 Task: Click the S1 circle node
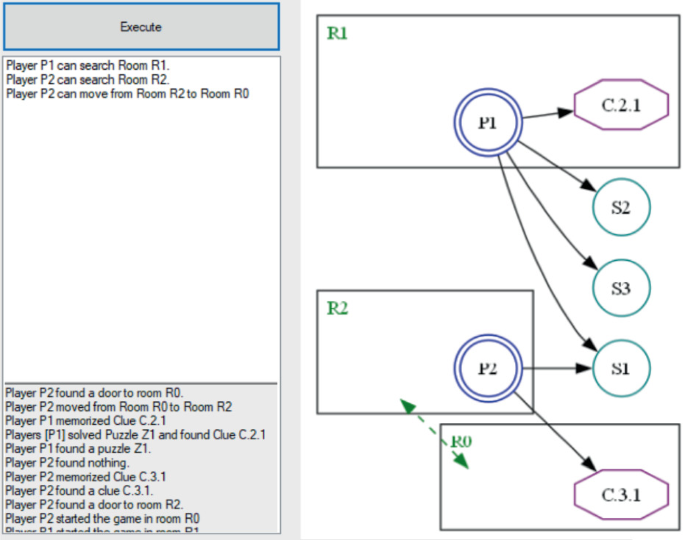pos(621,368)
